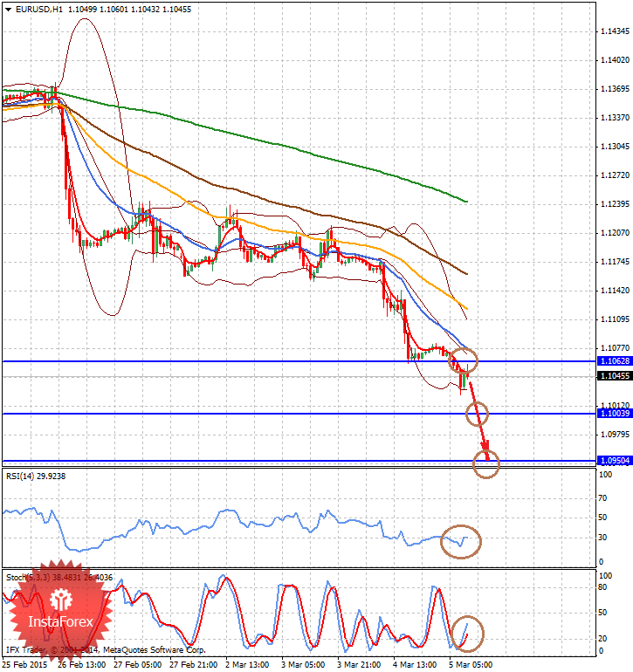Open the chart menu triangle beside EURUSD,H1
Viewport: 633px width, 672px height.
click(x=8, y=9)
